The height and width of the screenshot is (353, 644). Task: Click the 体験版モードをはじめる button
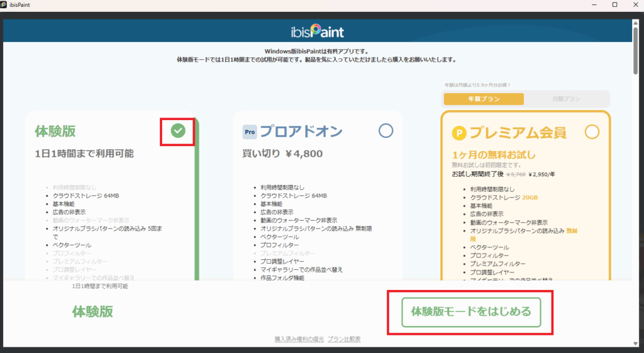(471, 312)
